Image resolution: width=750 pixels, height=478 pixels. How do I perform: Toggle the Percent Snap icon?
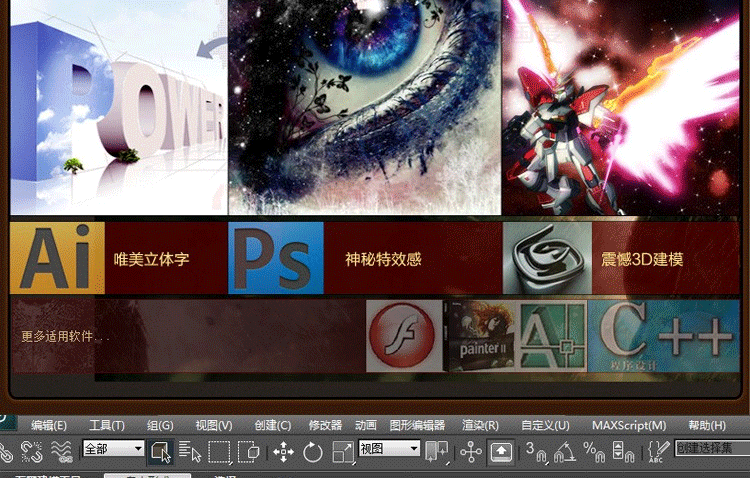(595, 451)
